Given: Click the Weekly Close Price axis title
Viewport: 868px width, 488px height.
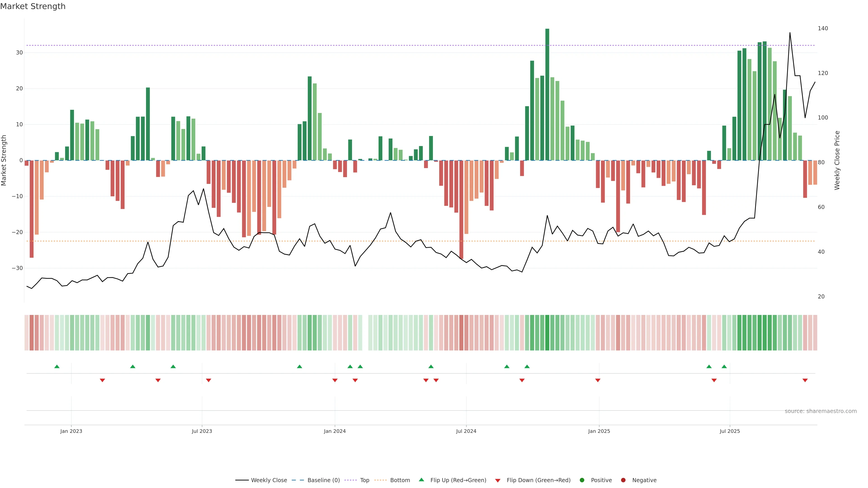Looking at the screenshot, I should [837, 160].
